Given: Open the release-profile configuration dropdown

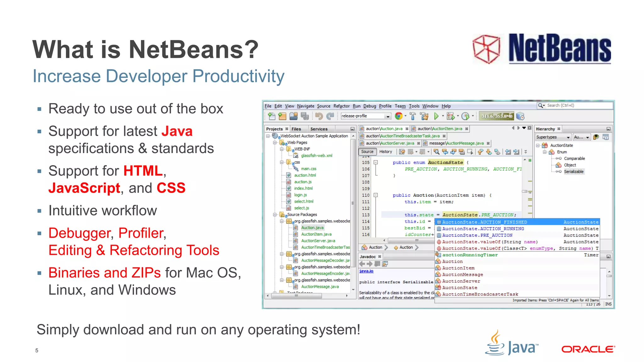Looking at the screenshot, I should click(366, 116).
